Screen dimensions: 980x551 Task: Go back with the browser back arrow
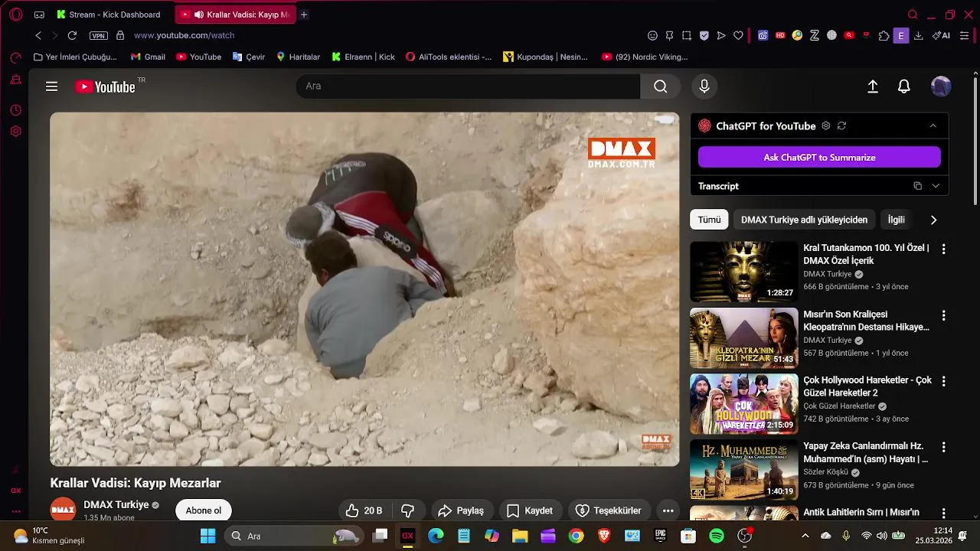[x=38, y=35]
